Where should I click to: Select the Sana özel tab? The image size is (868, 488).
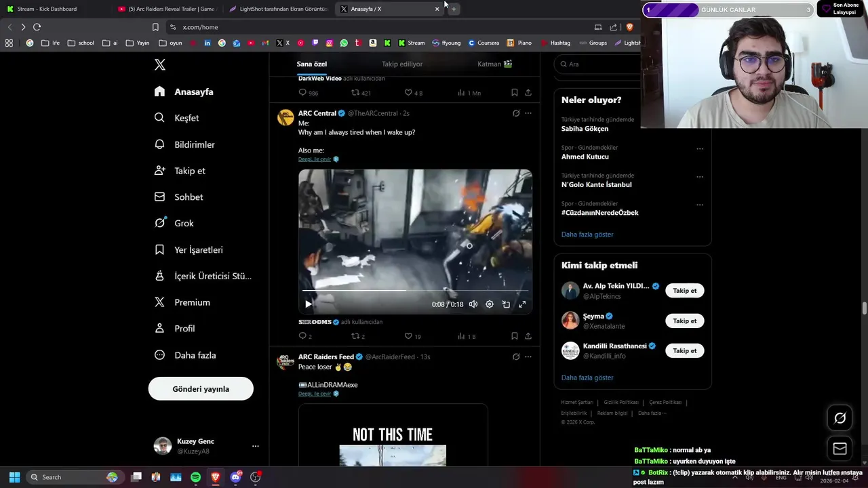pyautogui.click(x=312, y=64)
